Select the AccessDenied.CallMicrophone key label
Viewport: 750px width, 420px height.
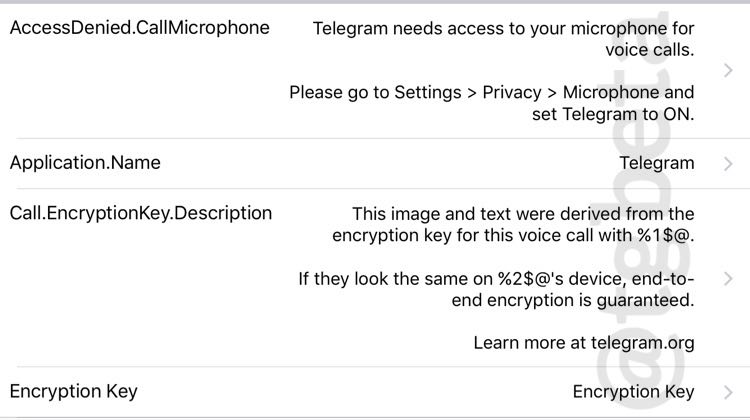point(139,28)
